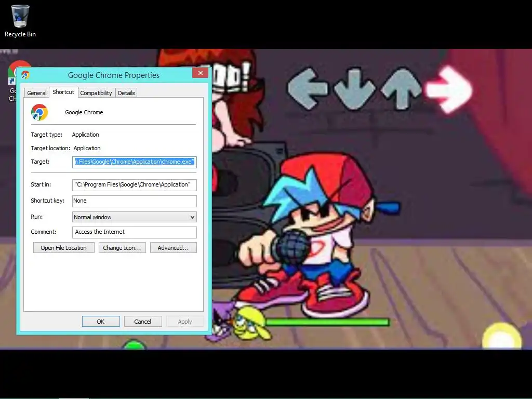Open the Recycle Bin desktop icon
This screenshot has width=532, height=399.
pos(20,20)
